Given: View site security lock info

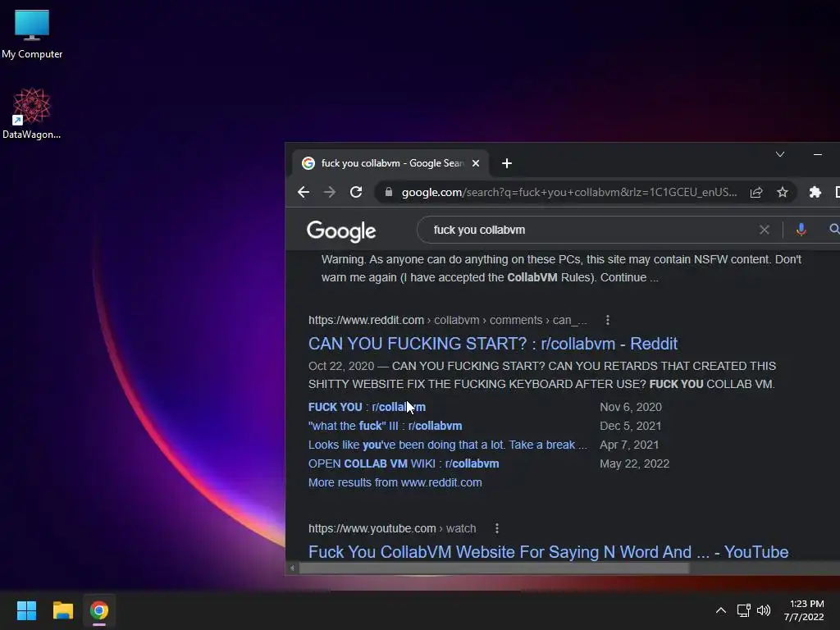Looking at the screenshot, I should click(x=389, y=192).
